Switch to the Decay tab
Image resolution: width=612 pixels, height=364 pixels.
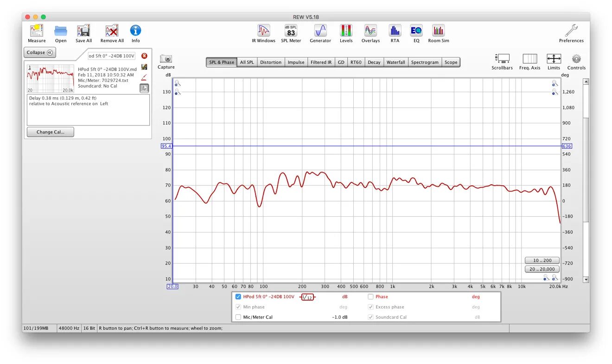(374, 62)
